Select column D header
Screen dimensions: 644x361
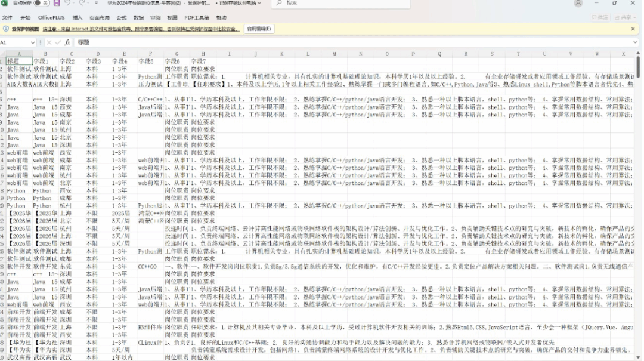point(97,54)
